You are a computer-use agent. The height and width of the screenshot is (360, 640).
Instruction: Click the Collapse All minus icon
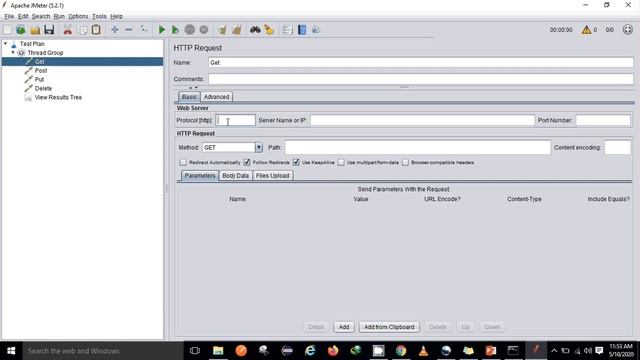pyautogui.click(x=129, y=30)
